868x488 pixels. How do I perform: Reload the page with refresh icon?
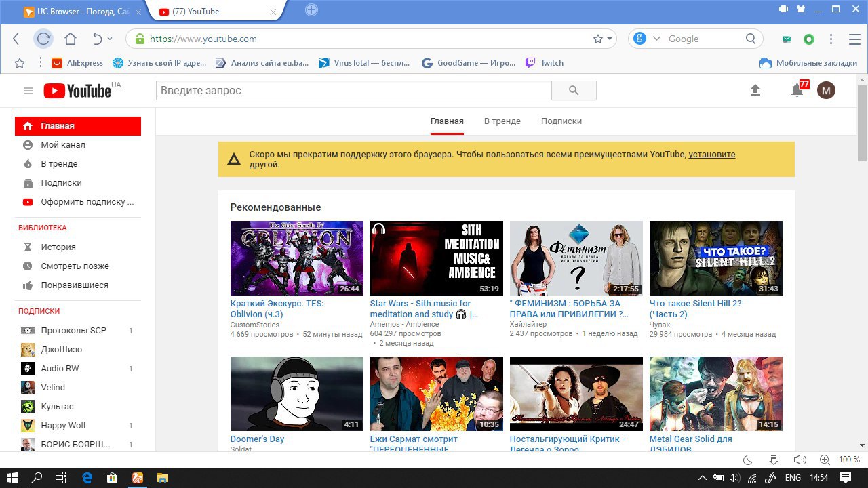click(43, 39)
